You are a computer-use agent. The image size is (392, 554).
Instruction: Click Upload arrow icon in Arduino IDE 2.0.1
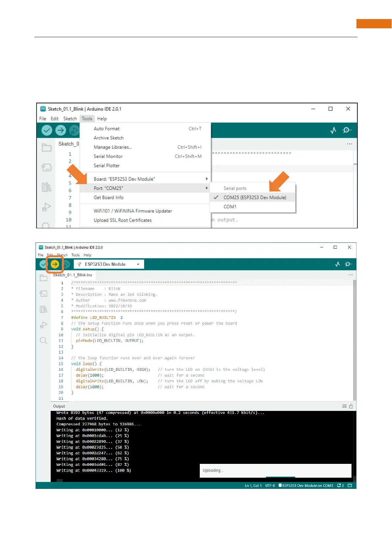pos(61,131)
